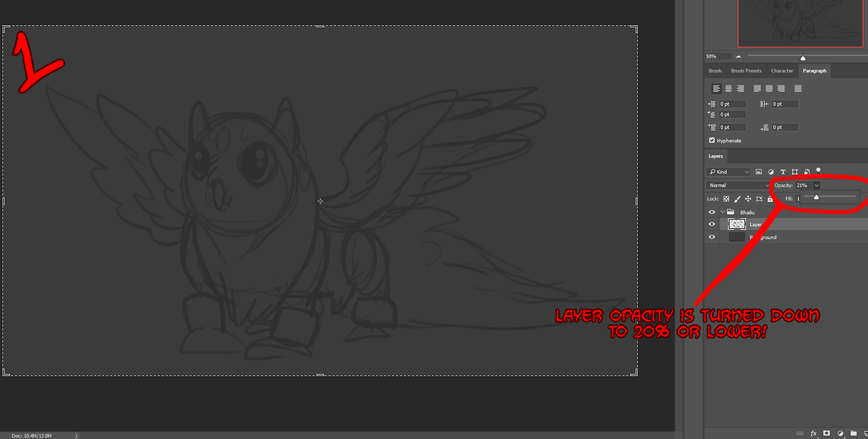Image resolution: width=868 pixels, height=439 pixels.
Task: Open the Character tab
Action: 782,70
